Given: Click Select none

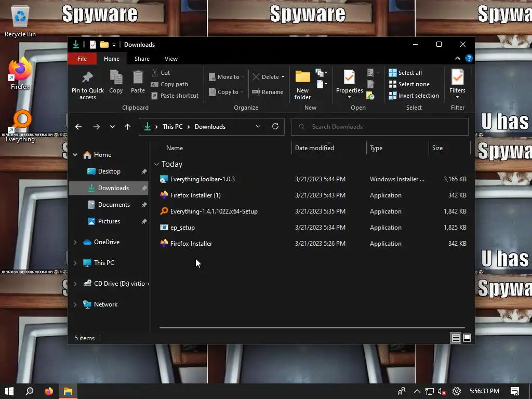Looking at the screenshot, I should tap(409, 84).
